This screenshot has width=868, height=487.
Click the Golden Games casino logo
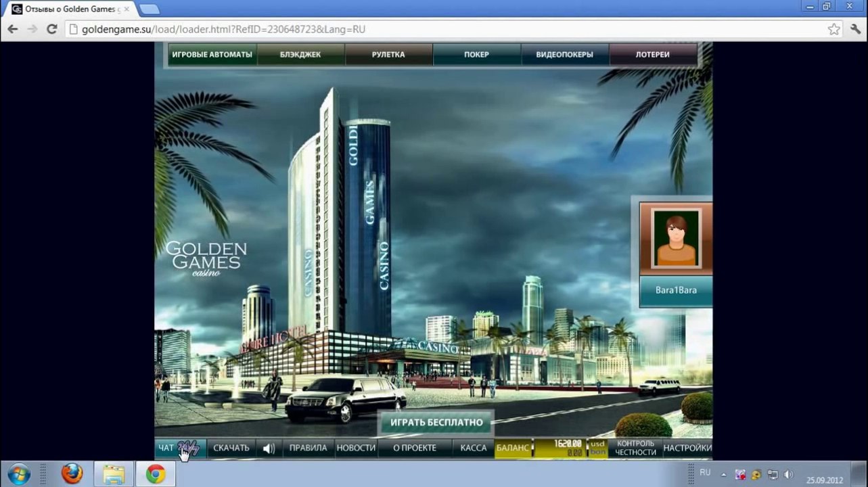pos(206,258)
